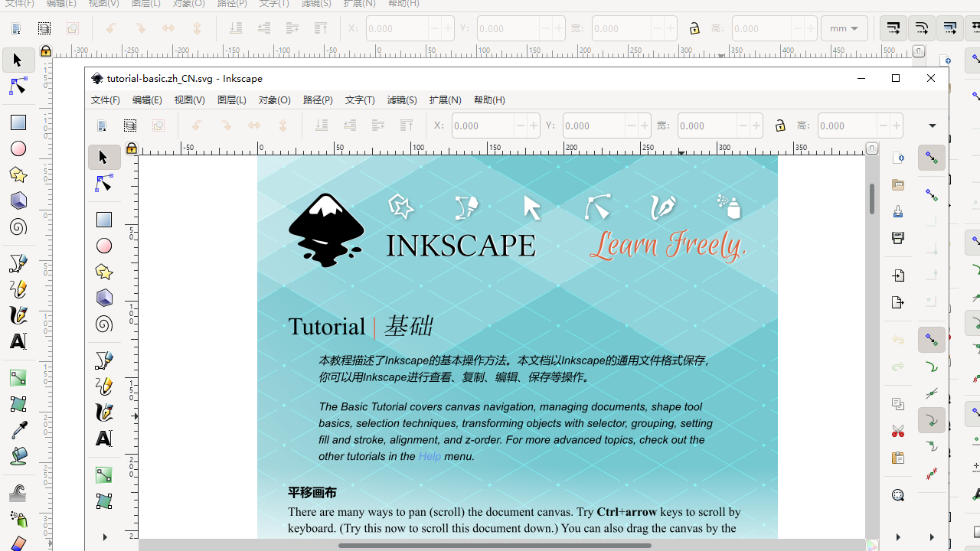The height and width of the screenshot is (551, 980).
Task: Select the Spiral tool
Action: point(104,324)
